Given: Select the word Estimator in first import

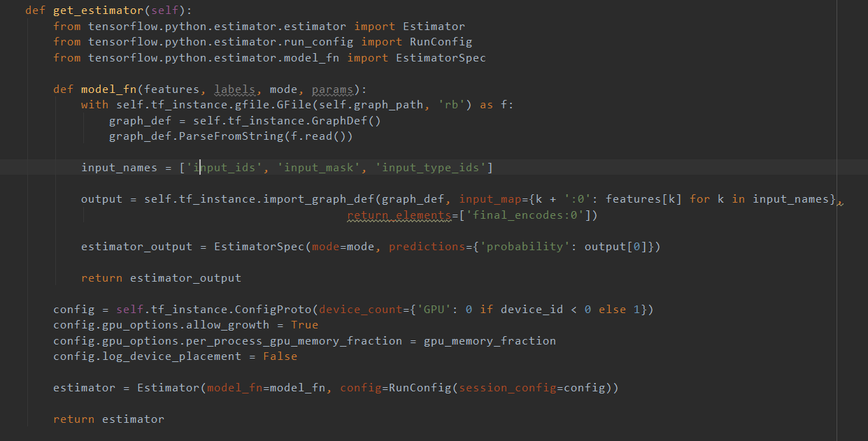Looking at the screenshot, I should click(434, 26).
